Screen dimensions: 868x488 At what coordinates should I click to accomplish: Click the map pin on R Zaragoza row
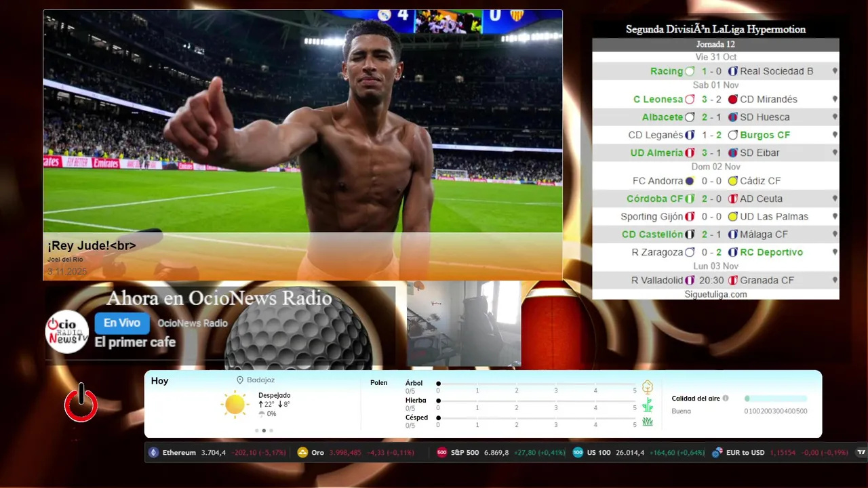(835, 252)
